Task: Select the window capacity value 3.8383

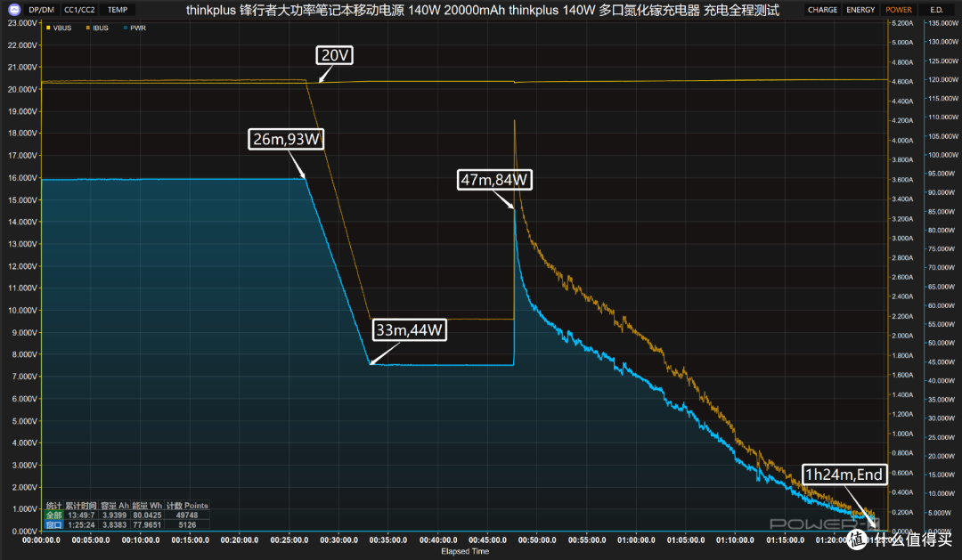Action: tap(115, 524)
